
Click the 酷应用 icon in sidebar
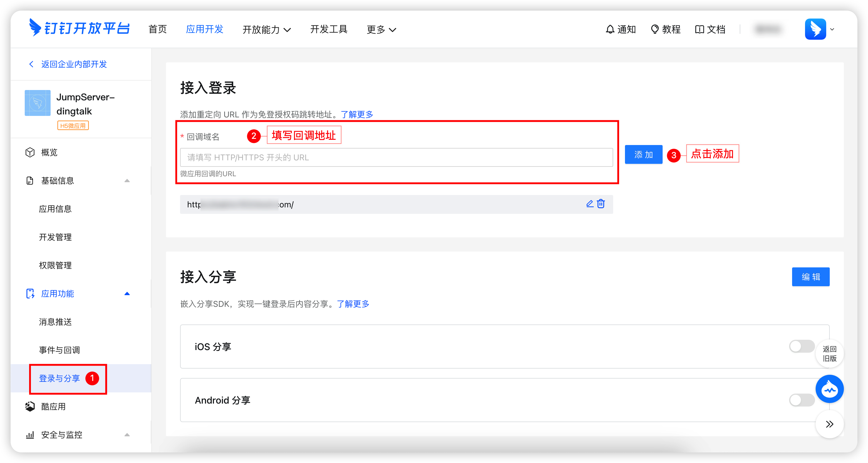tap(30, 407)
